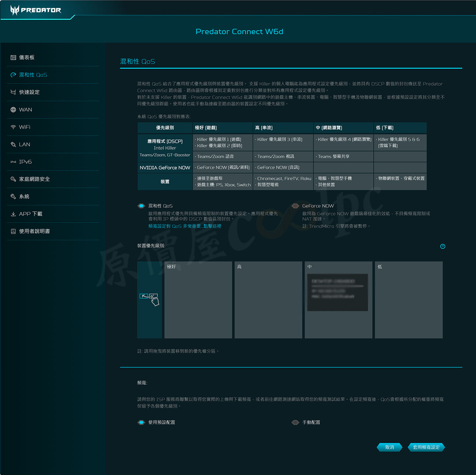Click the 極好 (遊戲) table header
Screen dimensions: 476x475
[x=223, y=128]
